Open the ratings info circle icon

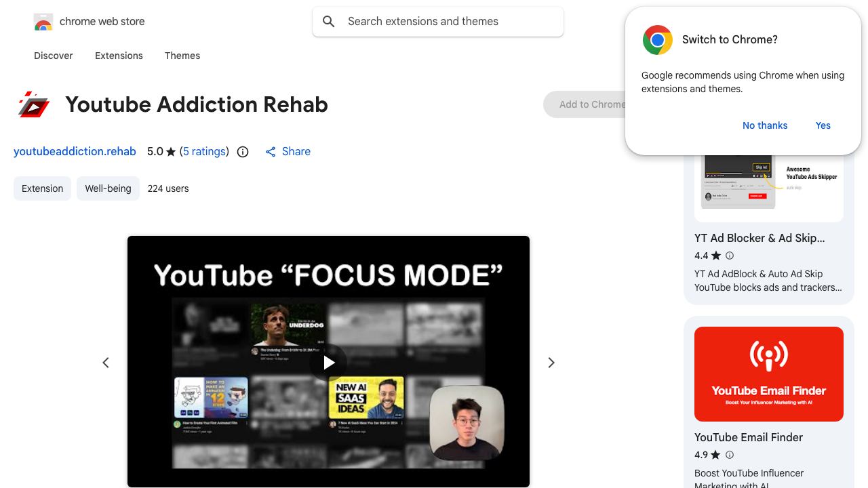[x=243, y=152]
